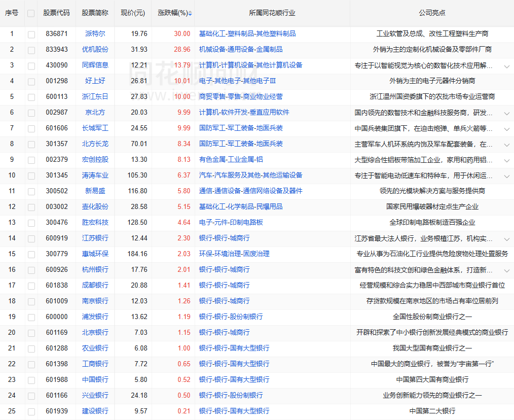Click the change value 28.96
This screenshot has height=420, width=514.
click(x=182, y=49)
